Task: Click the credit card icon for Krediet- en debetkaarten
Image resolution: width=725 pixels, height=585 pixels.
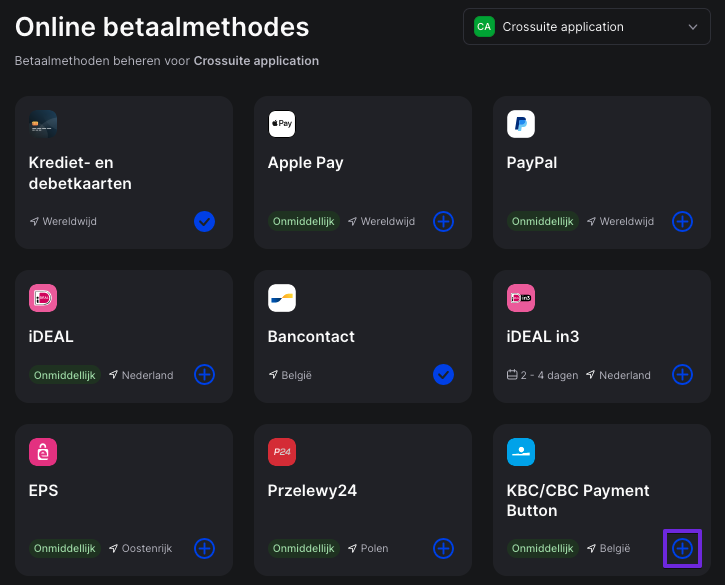Action: click(x=43, y=124)
